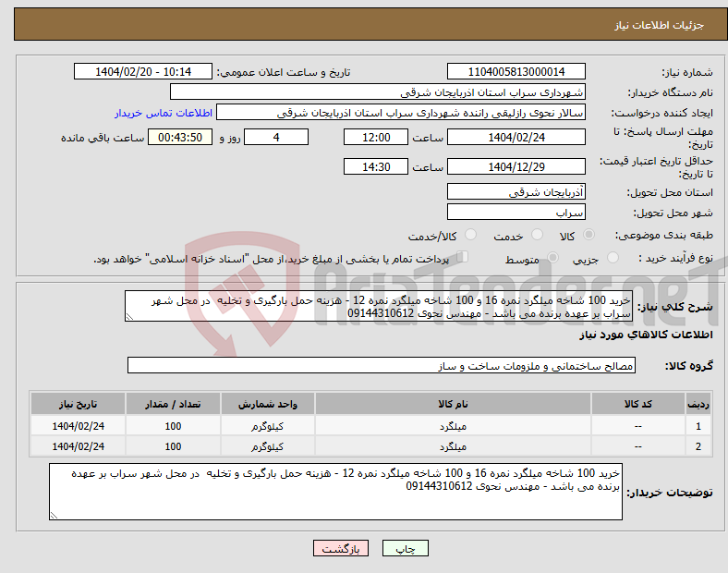Click the resize handle of buyer notes area
The height and width of the screenshot is (573, 728).
click(x=54, y=515)
